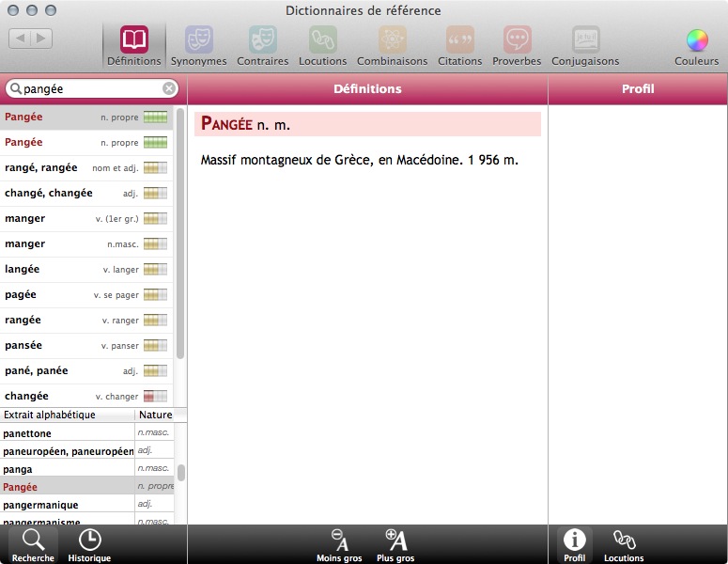Click the search field containing pangée

click(89, 88)
